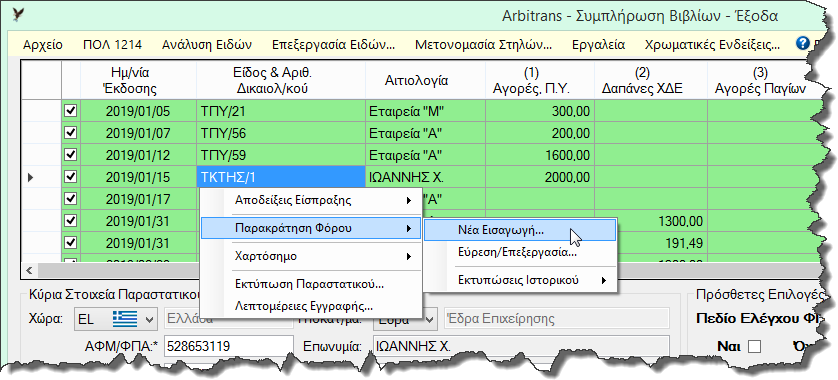Select the ΤΠΥ/56 cell
Screen dimensions: 838x380
tap(281, 133)
